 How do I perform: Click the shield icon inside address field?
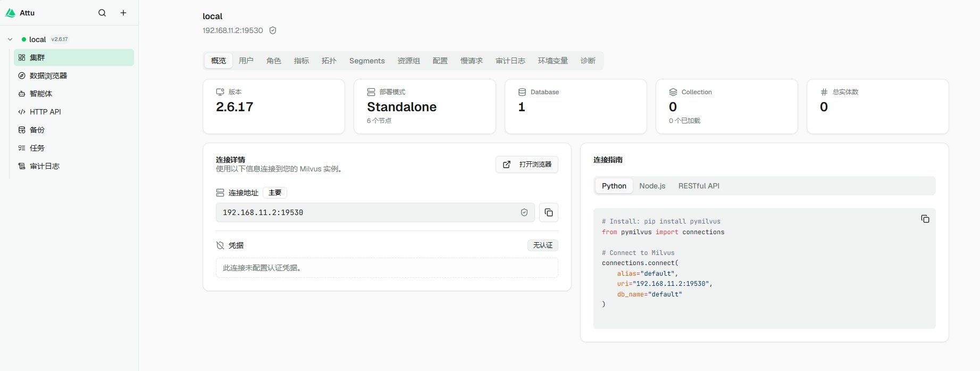click(x=524, y=212)
